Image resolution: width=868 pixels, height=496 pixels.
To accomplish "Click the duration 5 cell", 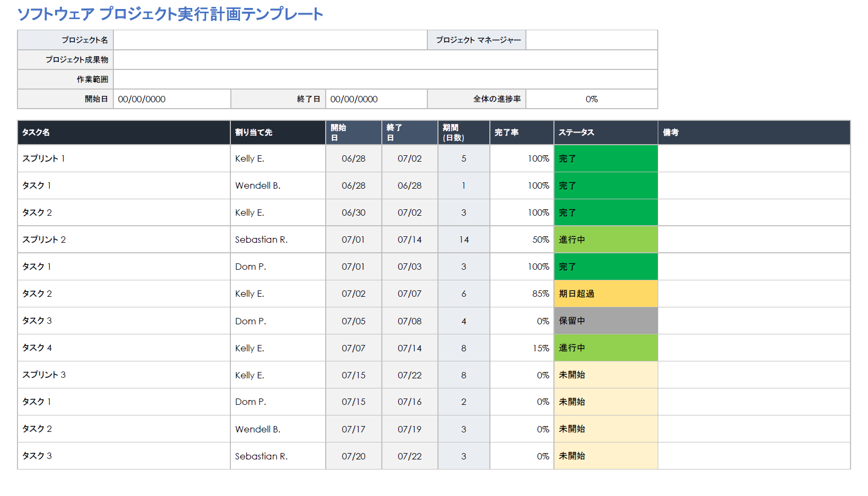I will [x=464, y=158].
